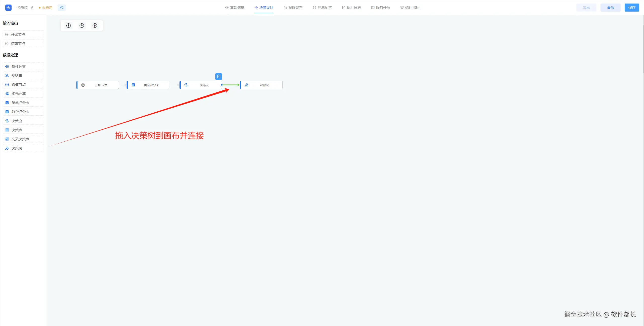Click the 发布 button
The width and height of the screenshot is (644, 326).
(x=586, y=8)
